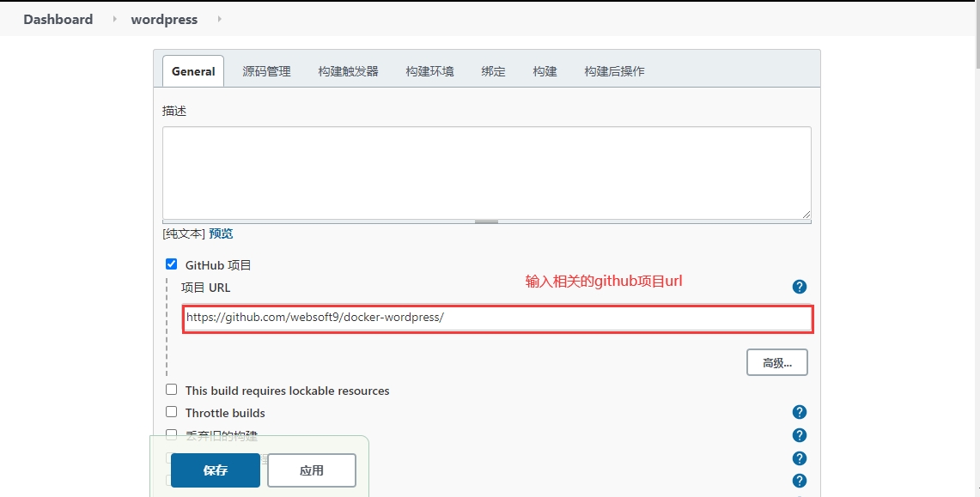Expand the 高级... advanced options
The width and height of the screenshot is (980, 497).
pyautogui.click(x=776, y=362)
